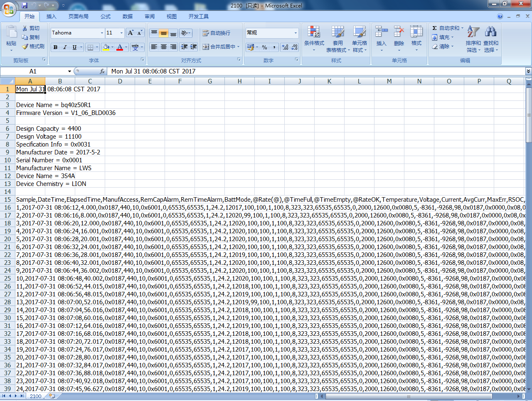
Task: Switch to the 插入 ribbon tab
Action: [51, 17]
